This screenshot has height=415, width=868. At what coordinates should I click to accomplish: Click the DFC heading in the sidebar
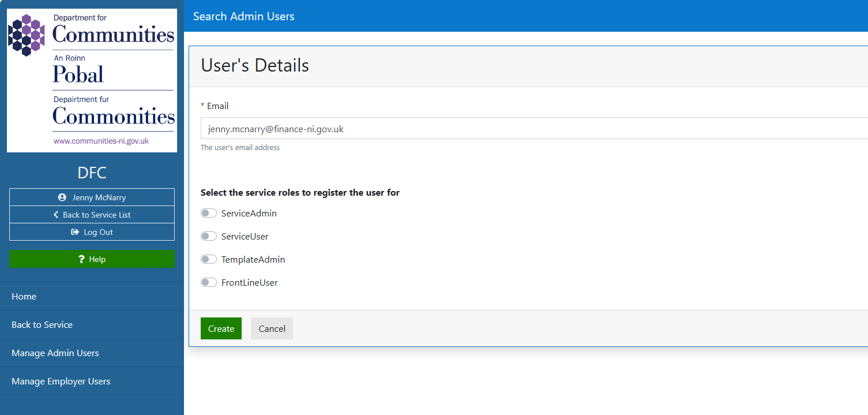click(92, 173)
